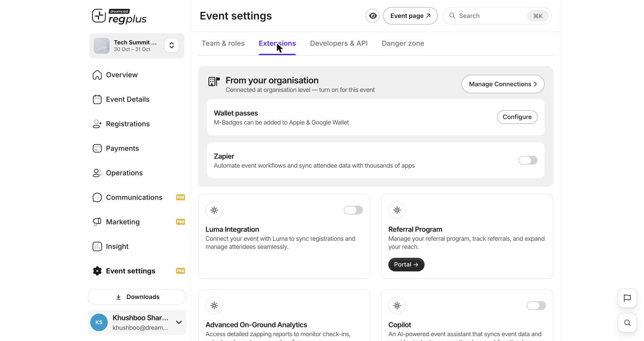
Task: Open Developers & API tab
Action: [339, 43]
